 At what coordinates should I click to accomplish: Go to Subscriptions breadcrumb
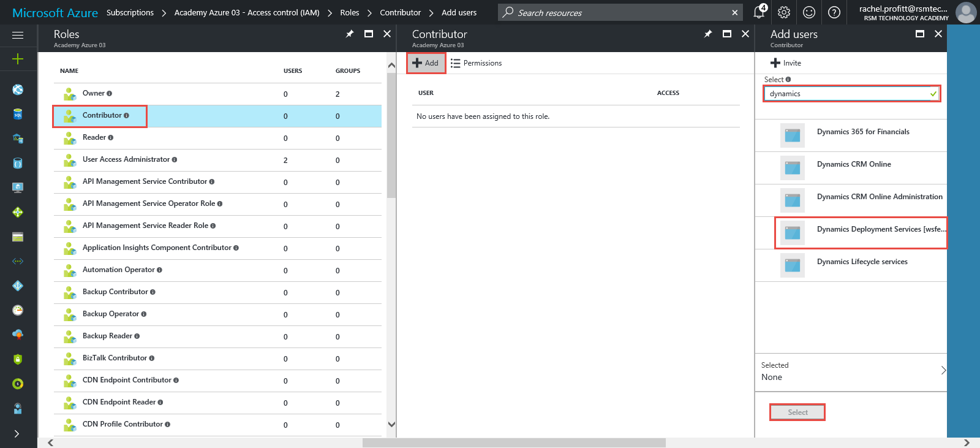(x=130, y=12)
